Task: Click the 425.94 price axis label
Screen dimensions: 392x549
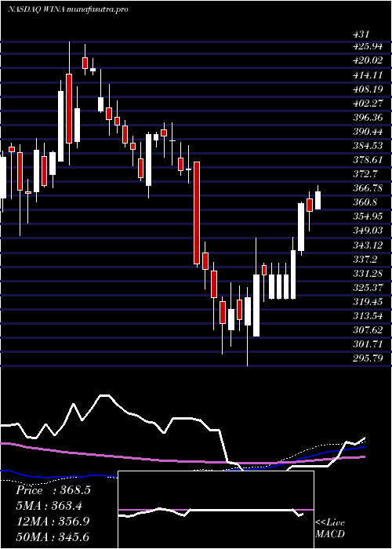Action: pos(368,46)
